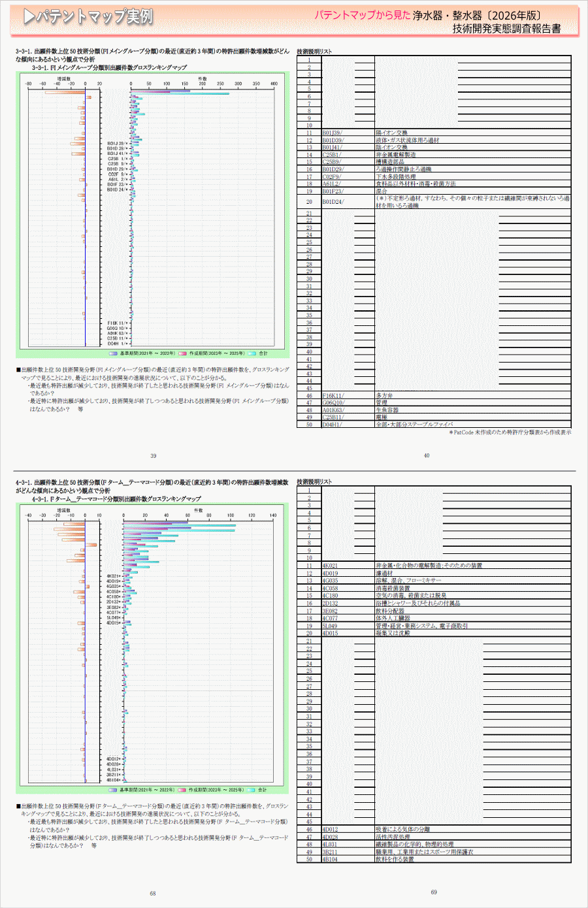Click the PatCode footnote under upper table

point(510,432)
